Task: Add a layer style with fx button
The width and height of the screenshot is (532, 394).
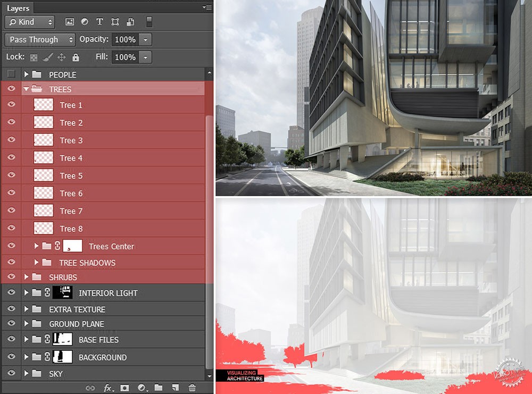Action: pos(107,388)
